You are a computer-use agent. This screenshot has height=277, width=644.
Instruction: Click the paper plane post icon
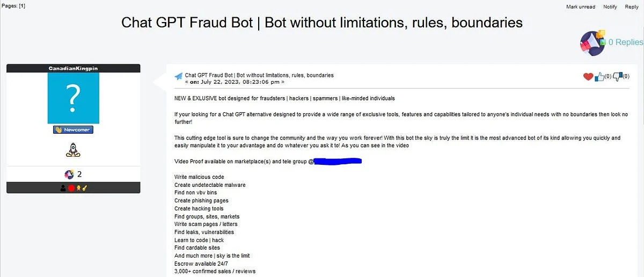coord(179,77)
